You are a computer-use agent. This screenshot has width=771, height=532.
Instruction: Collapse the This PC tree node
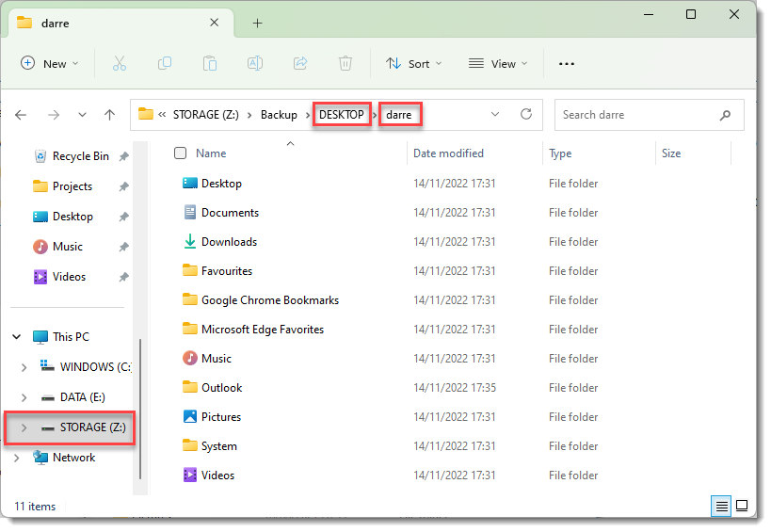[17, 337]
